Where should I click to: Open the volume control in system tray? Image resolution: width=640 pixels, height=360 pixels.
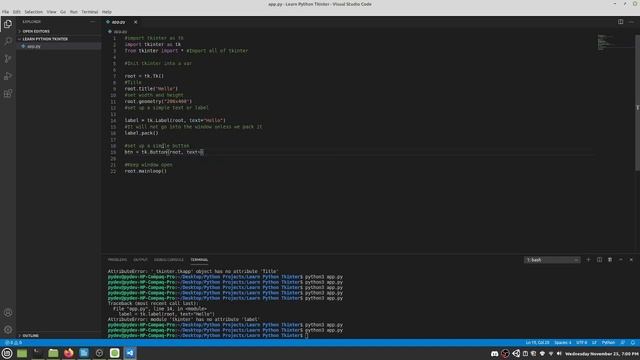point(559,353)
